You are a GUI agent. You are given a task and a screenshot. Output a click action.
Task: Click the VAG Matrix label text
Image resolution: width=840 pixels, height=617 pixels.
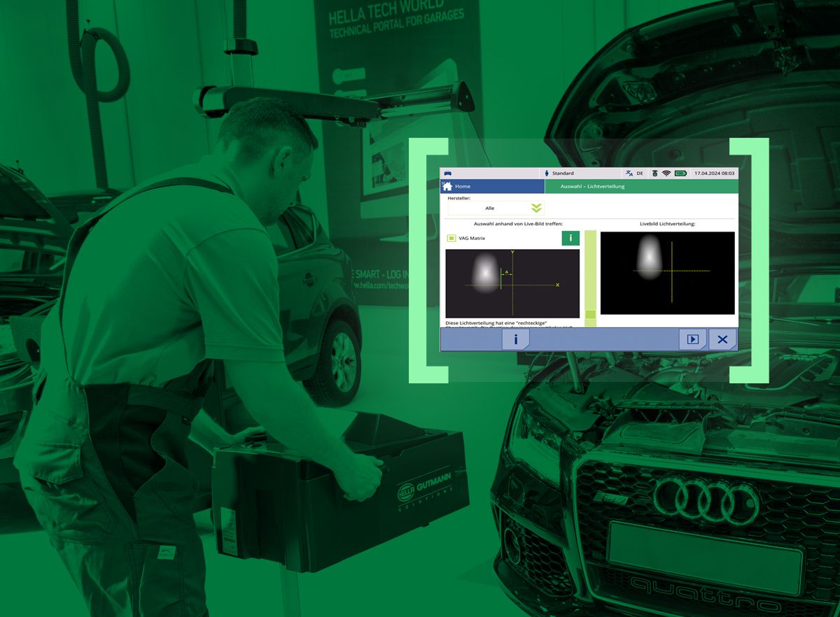tap(472, 239)
